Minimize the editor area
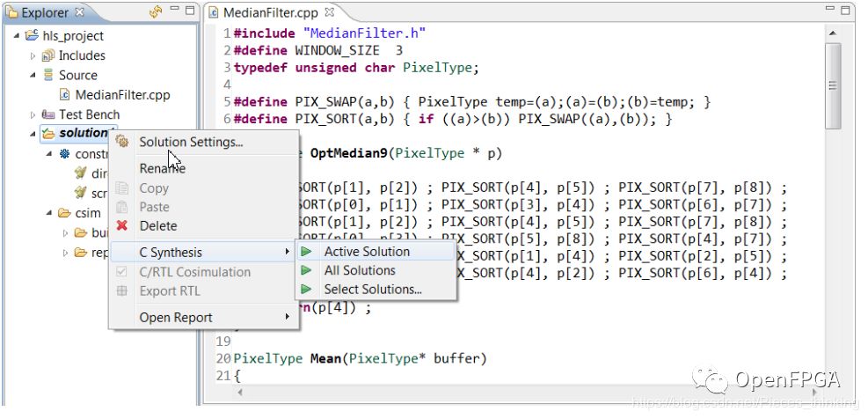The image size is (868, 419). coord(830,8)
